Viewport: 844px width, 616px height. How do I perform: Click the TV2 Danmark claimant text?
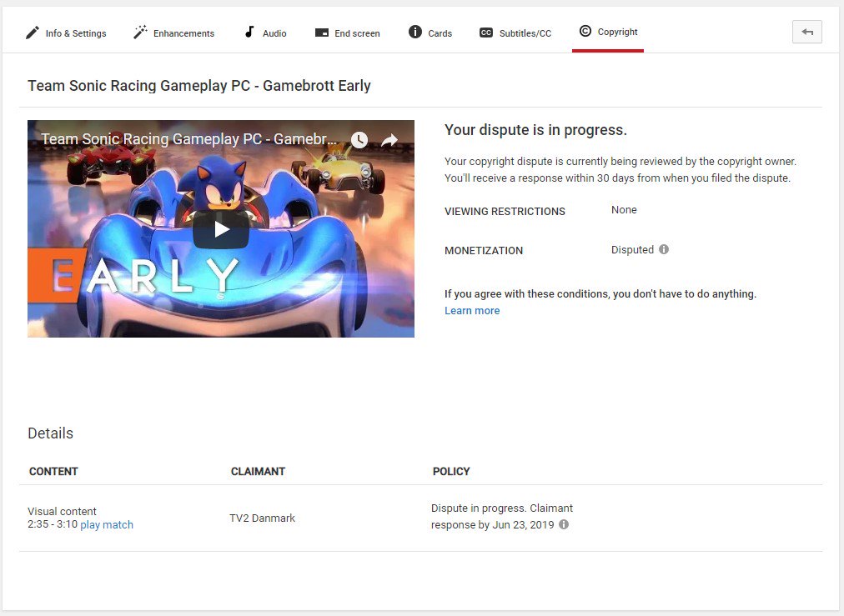pyautogui.click(x=262, y=518)
